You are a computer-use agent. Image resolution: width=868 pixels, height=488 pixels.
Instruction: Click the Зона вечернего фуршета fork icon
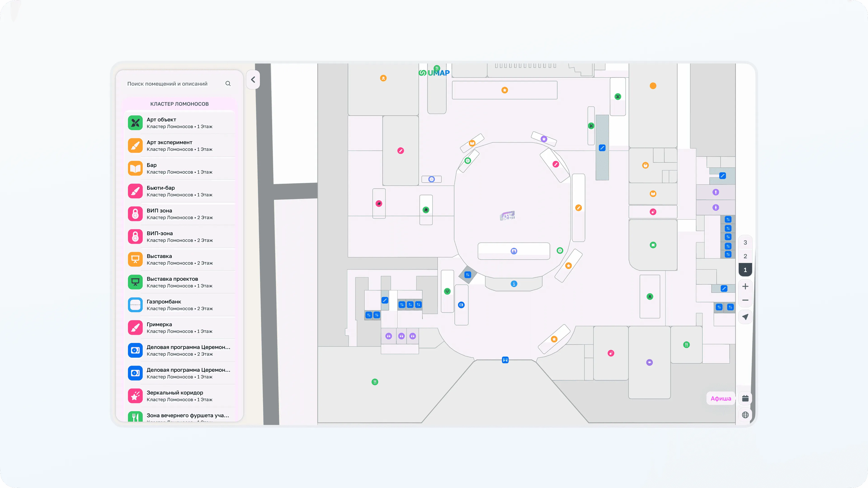135,417
